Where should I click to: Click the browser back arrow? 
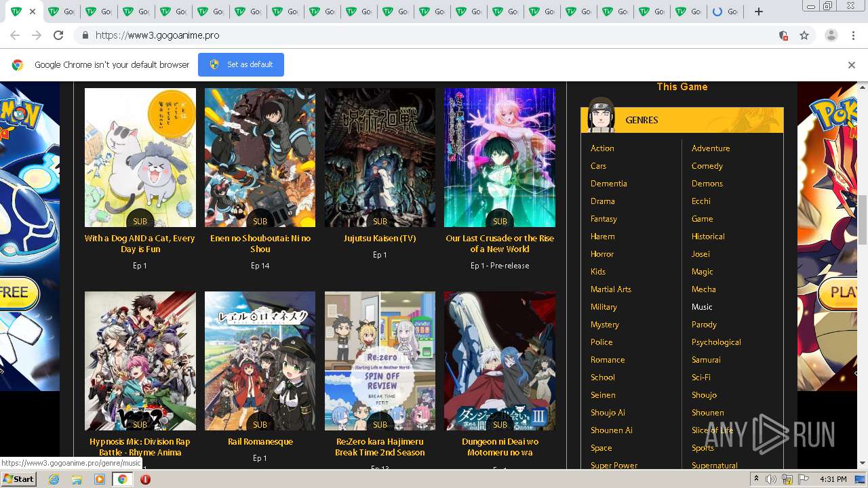click(x=15, y=35)
